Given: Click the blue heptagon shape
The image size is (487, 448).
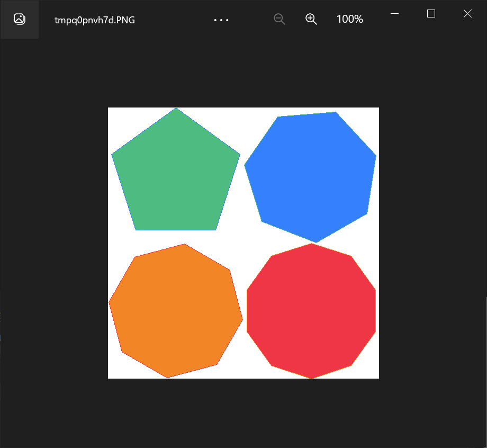Looking at the screenshot, I should (x=311, y=177).
